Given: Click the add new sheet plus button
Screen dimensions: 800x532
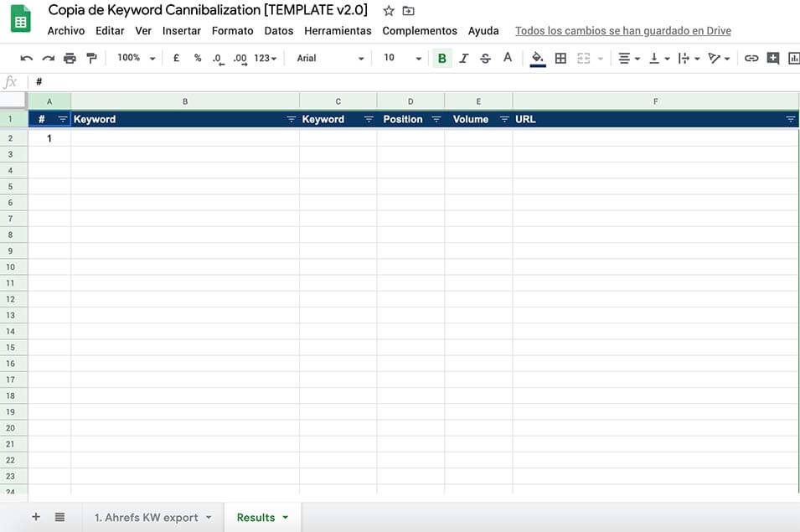Looking at the screenshot, I should pyautogui.click(x=36, y=517).
